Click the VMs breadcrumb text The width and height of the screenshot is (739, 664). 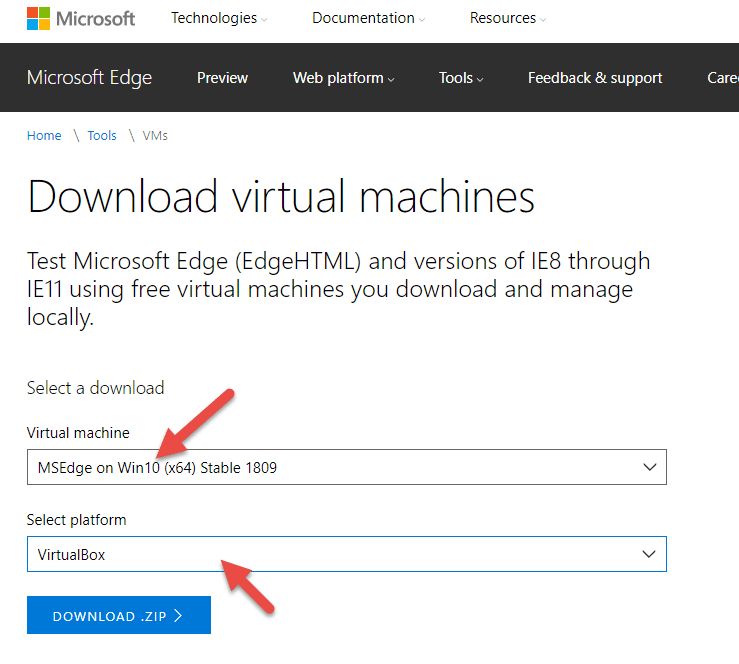[155, 136]
